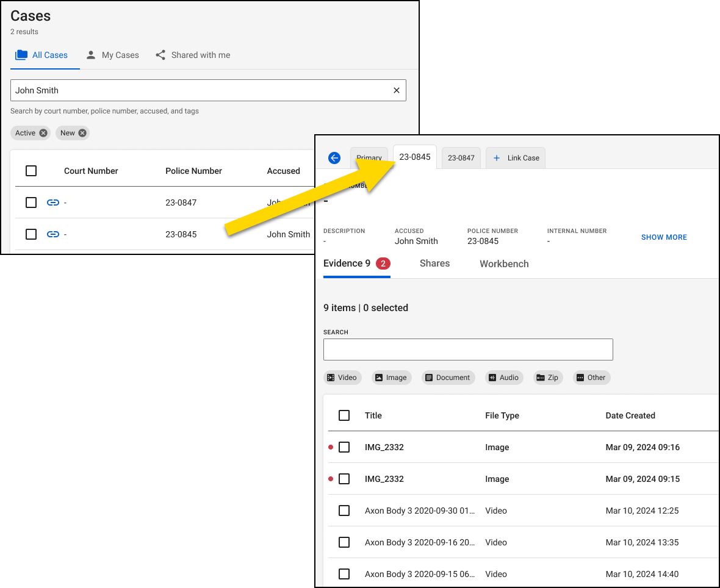Clear the John Smith search text

pyautogui.click(x=397, y=90)
